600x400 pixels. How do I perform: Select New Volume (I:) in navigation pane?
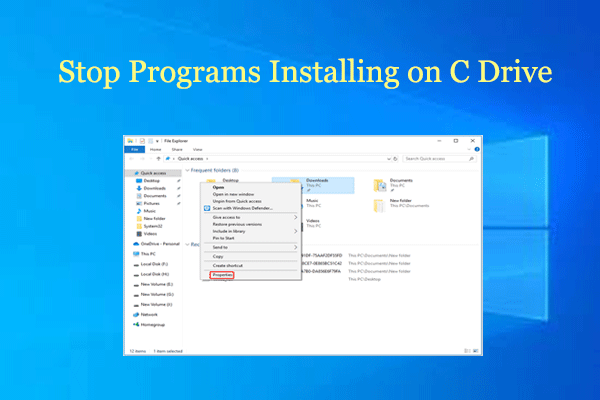pos(156,305)
